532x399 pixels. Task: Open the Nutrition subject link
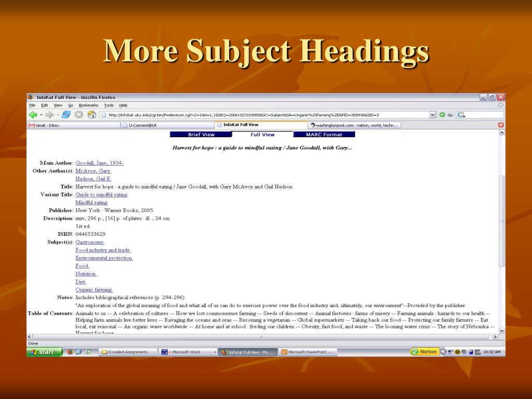[x=86, y=274]
